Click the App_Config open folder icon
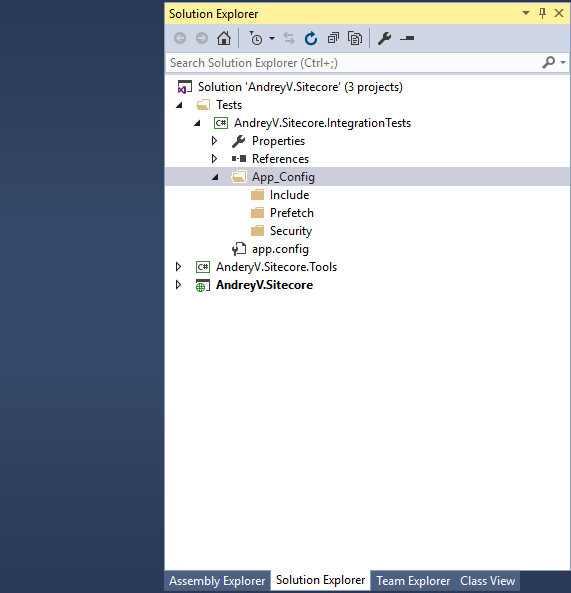The image size is (571, 593). point(239,177)
